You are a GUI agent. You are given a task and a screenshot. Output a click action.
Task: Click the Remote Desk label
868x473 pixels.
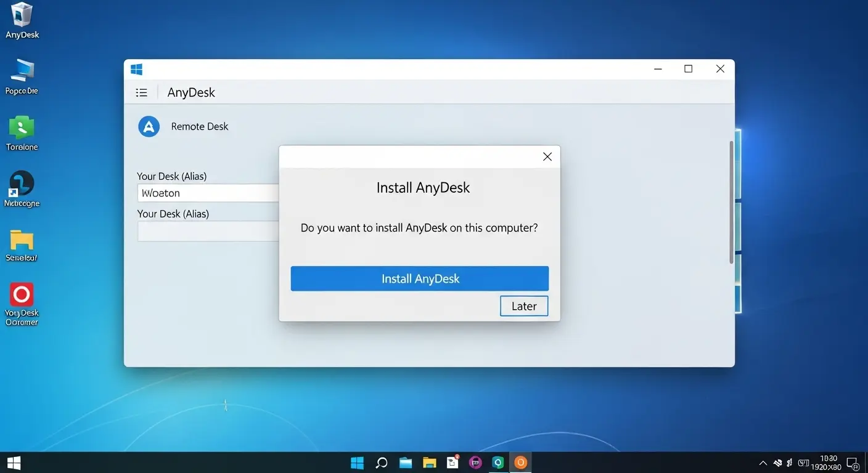click(x=200, y=126)
